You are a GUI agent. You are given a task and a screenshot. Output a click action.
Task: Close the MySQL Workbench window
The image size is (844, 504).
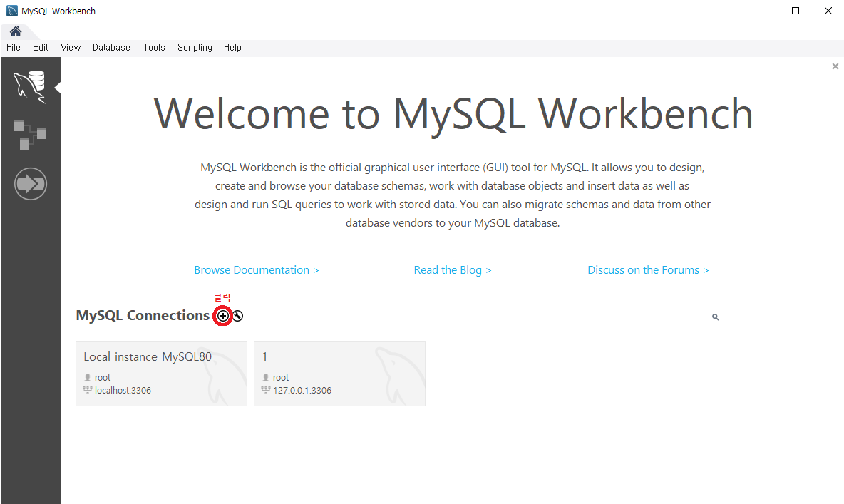pos(828,11)
